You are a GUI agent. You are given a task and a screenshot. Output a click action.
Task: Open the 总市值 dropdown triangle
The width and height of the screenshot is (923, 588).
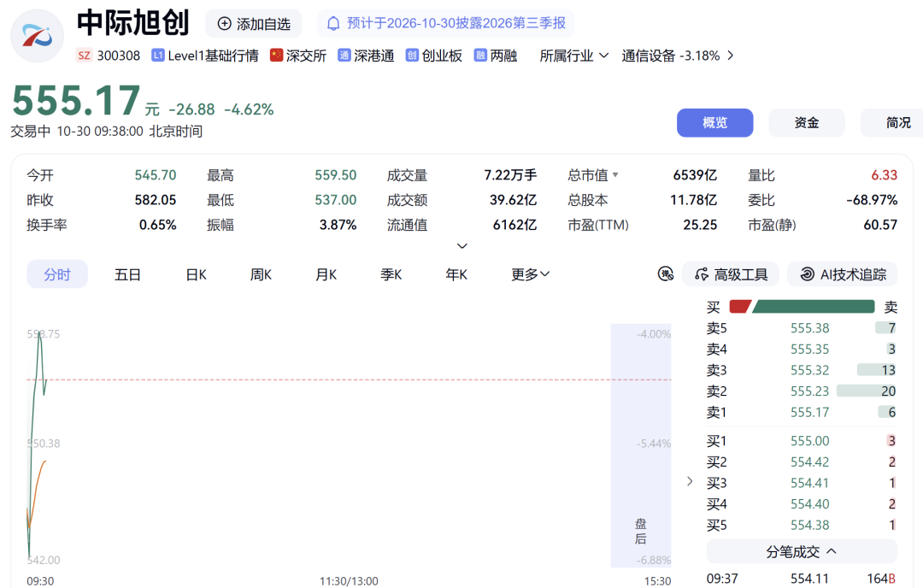[615, 175]
